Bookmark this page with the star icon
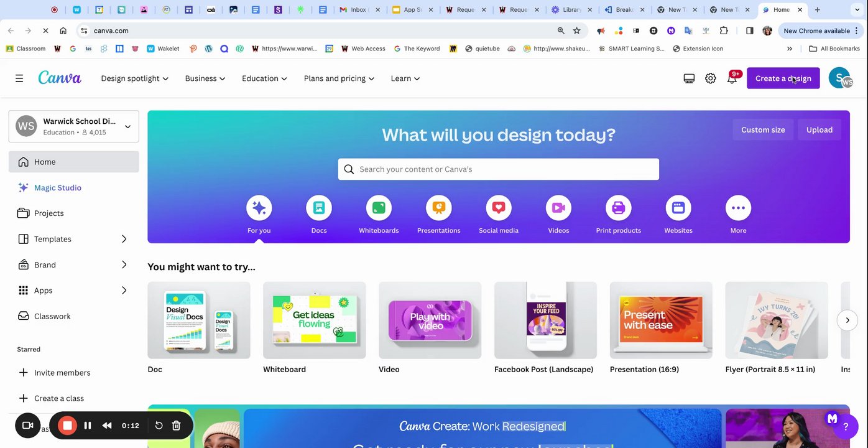868x448 pixels. tap(576, 30)
